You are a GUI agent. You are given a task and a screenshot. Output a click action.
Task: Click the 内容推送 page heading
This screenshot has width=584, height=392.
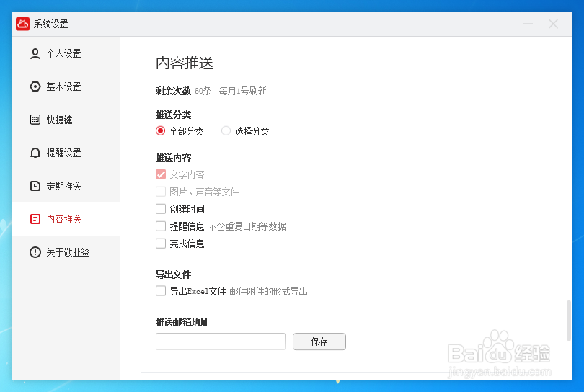click(x=185, y=63)
